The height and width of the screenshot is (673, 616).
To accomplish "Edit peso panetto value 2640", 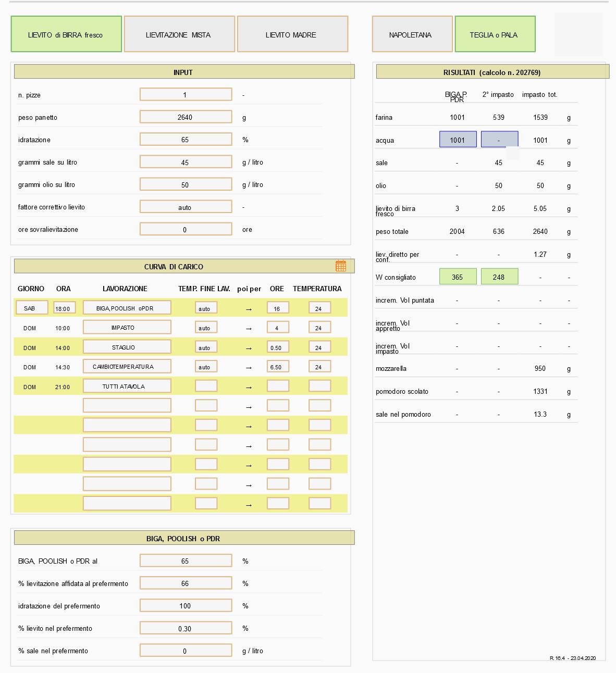I will (x=186, y=117).
